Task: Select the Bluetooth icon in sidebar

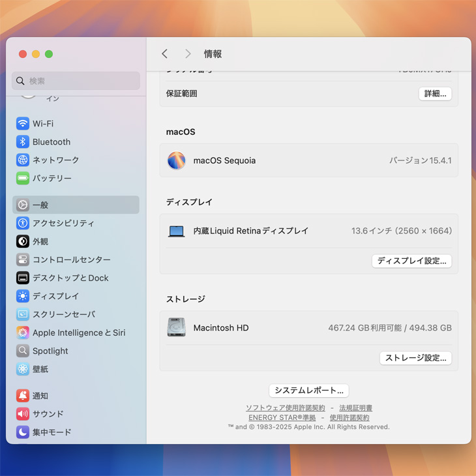Action: (x=23, y=141)
